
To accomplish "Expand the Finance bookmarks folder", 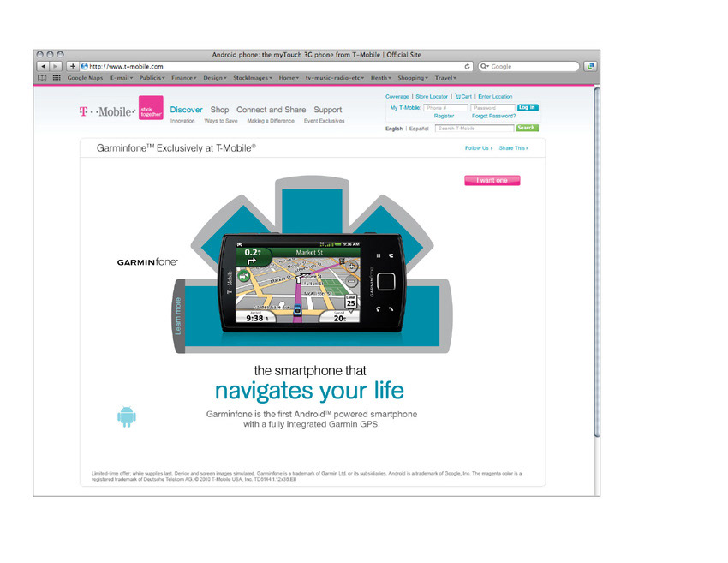I will coord(184,78).
